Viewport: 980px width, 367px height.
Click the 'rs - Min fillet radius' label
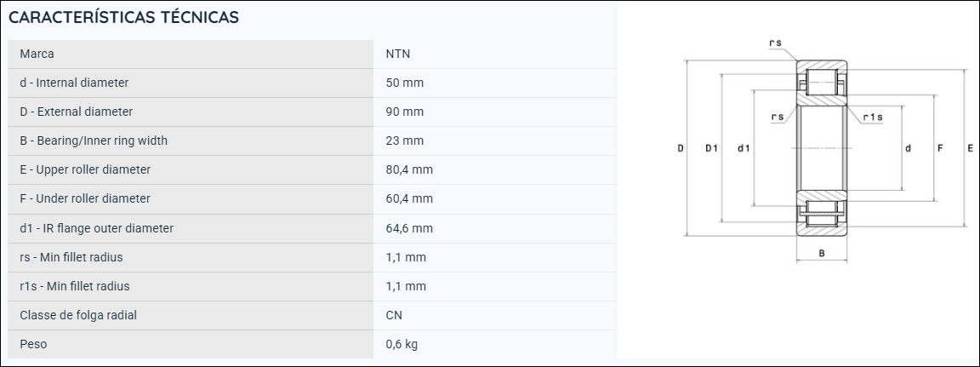[x=71, y=257]
